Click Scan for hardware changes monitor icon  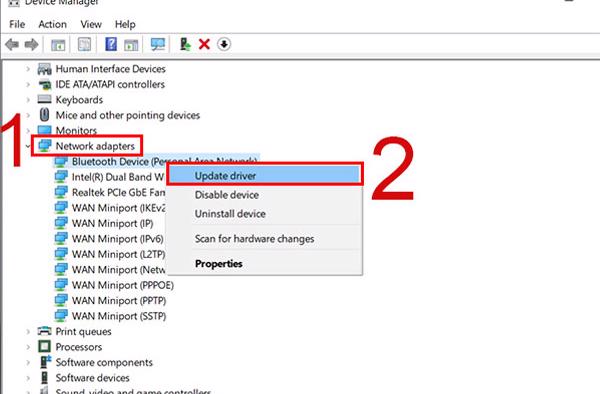pos(158,44)
